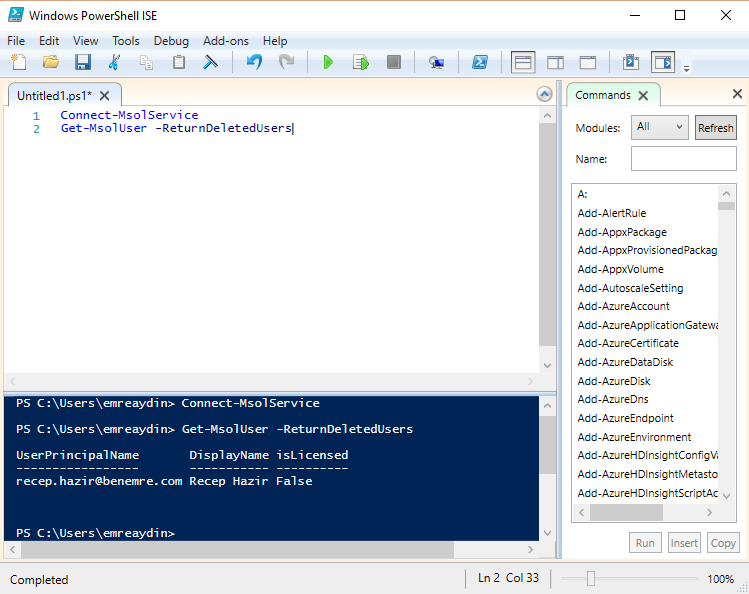This screenshot has width=749, height=594.
Task: Focus the Name search field
Action: coord(684,159)
